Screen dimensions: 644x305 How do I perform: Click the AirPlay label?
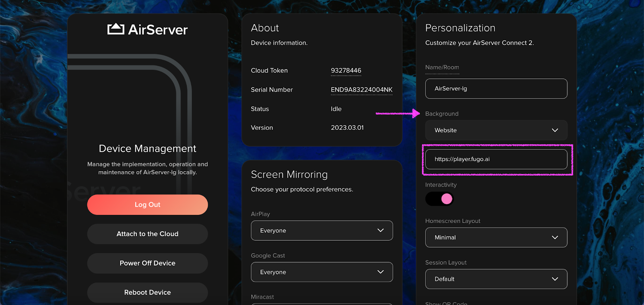point(260,214)
